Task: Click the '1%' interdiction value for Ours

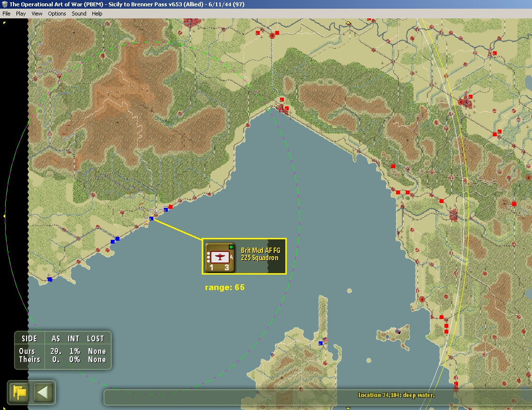Action: (x=74, y=351)
